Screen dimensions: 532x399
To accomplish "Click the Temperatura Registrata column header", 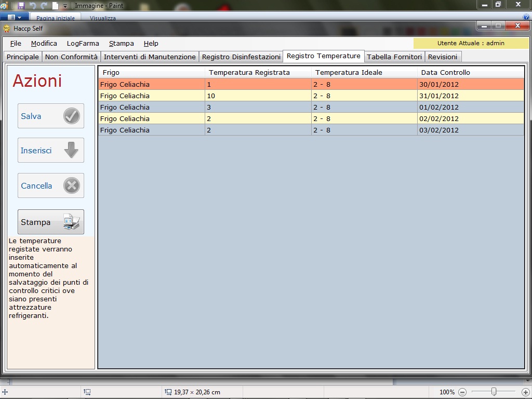I will pyautogui.click(x=249, y=72).
